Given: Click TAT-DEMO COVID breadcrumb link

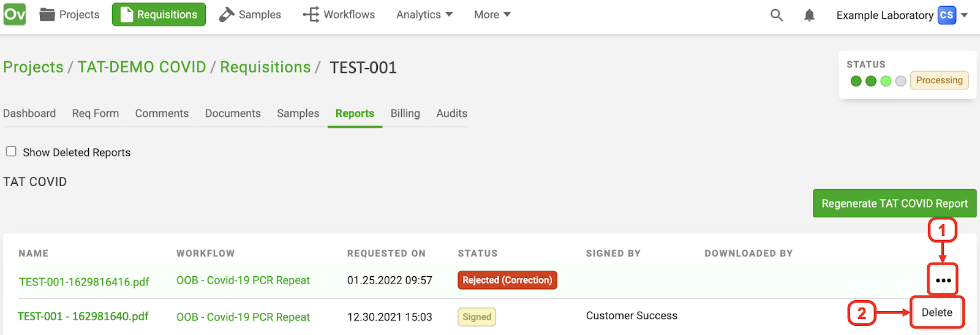Looking at the screenshot, I should (x=141, y=67).
